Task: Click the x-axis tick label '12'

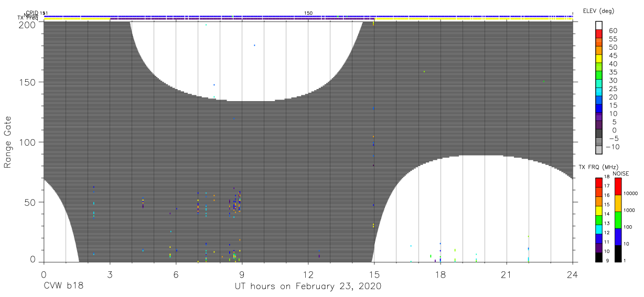Action: pyautogui.click(x=308, y=274)
